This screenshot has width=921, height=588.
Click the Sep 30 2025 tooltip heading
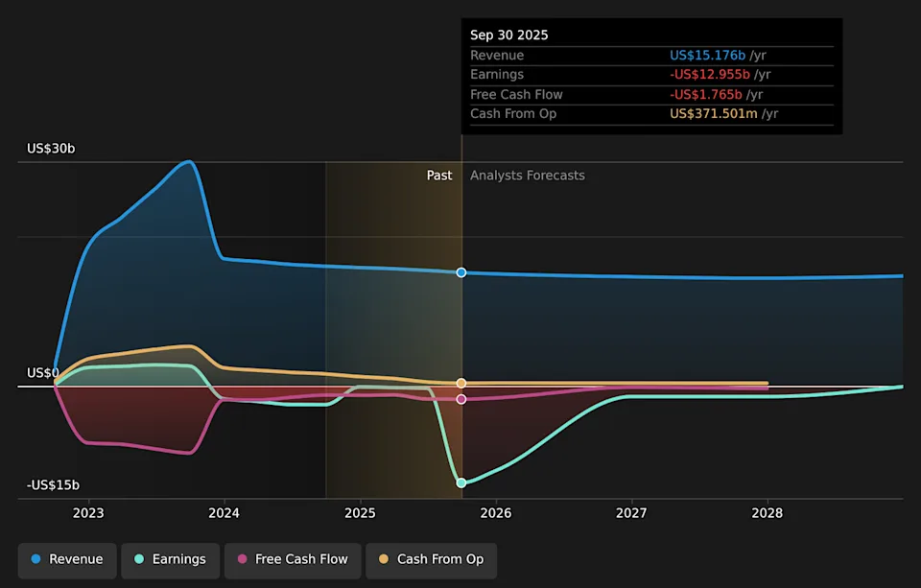(x=509, y=35)
